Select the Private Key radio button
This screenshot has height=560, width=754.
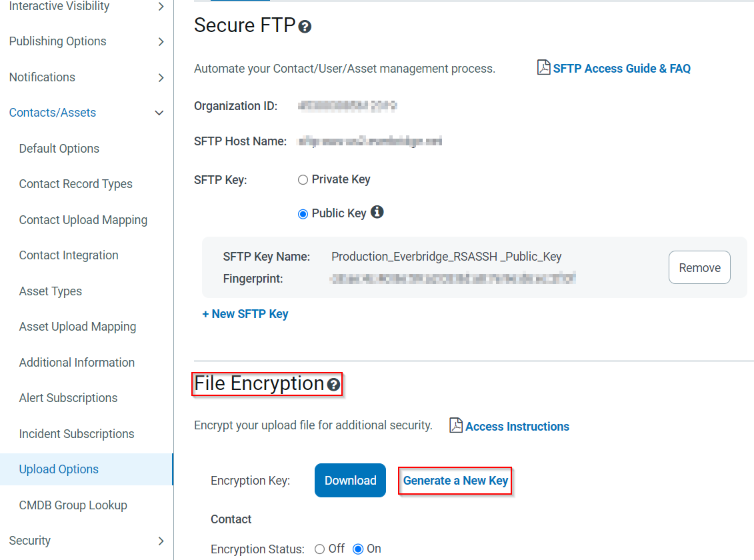click(x=302, y=179)
